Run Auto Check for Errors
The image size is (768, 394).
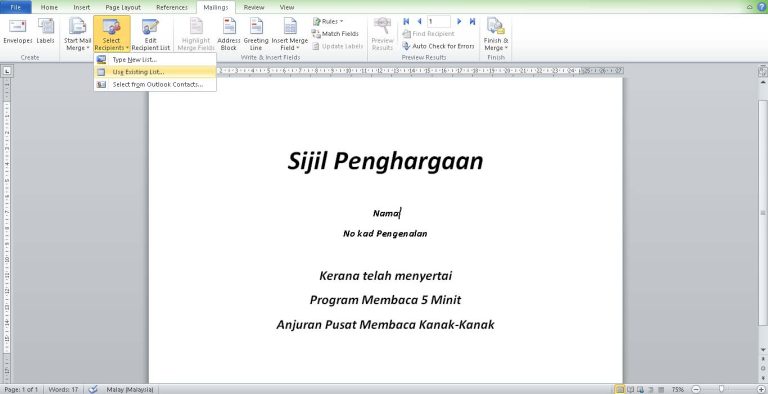pos(438,46)
